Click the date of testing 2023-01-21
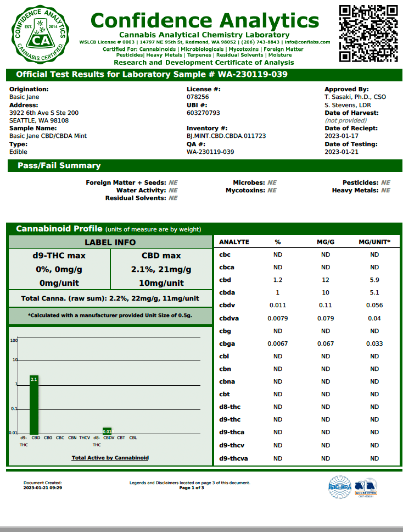 point(342,152)
